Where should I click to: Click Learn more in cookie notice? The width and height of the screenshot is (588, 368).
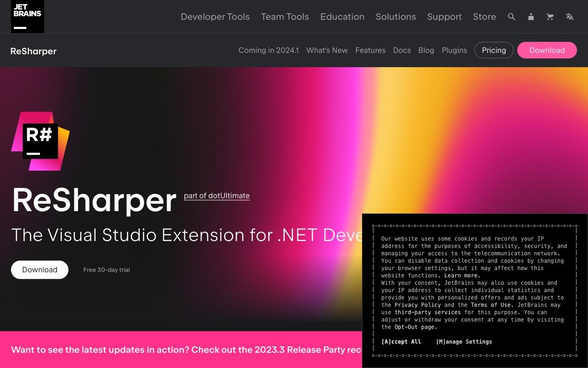pos(462,276)
